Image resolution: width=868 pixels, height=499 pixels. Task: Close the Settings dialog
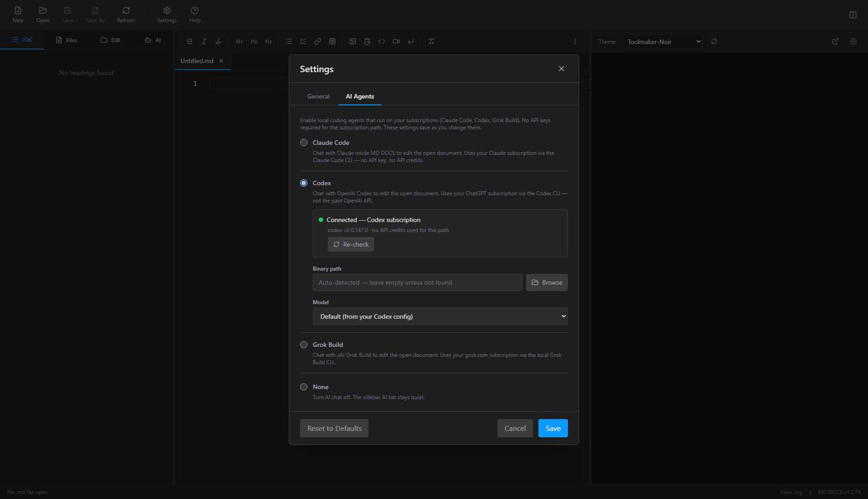pos(562,69)
